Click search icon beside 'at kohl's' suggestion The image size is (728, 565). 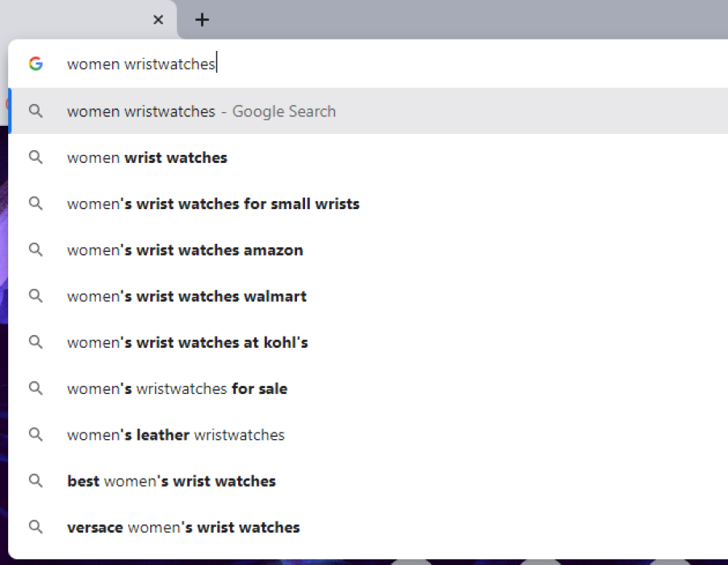click(36, 342)
